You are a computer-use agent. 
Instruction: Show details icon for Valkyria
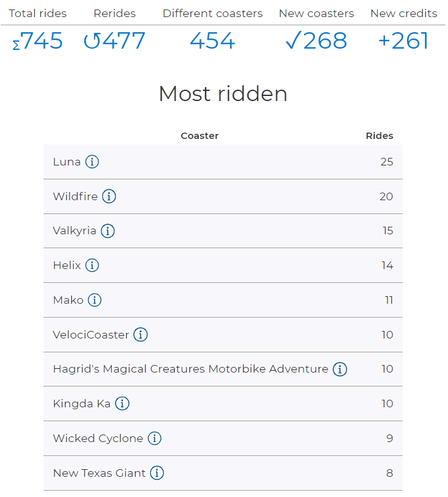(108, 231)
